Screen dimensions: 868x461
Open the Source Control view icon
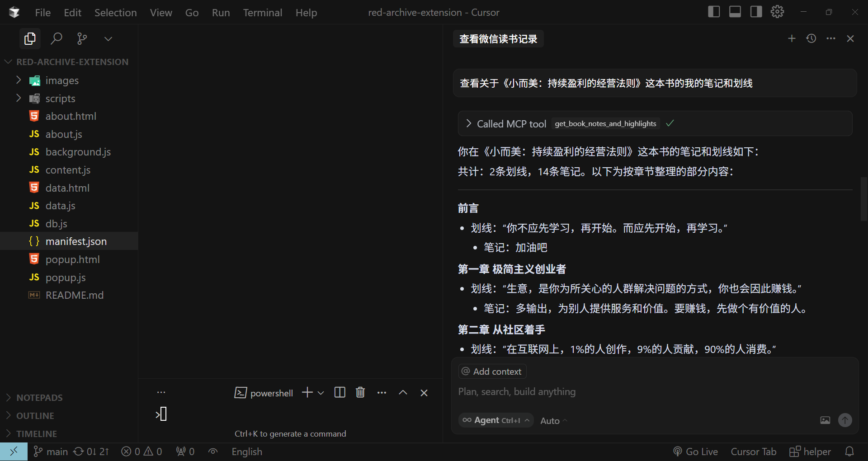point(82,39)
